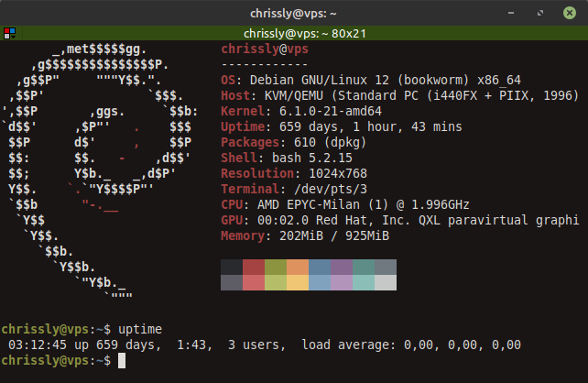Click the Debian ASCII art line '_,met$$$$$gg.'
Screen dimensions: 588x383
[x=100, y=49]
